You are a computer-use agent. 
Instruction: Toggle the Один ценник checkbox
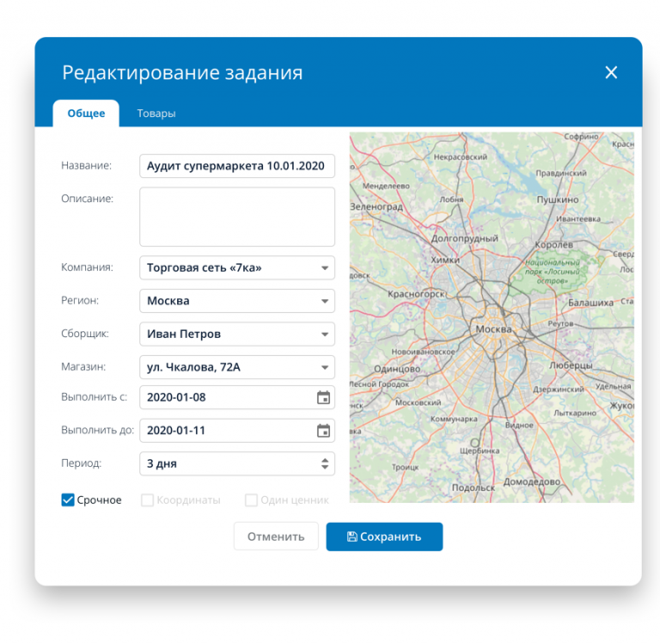coord(251,500)
